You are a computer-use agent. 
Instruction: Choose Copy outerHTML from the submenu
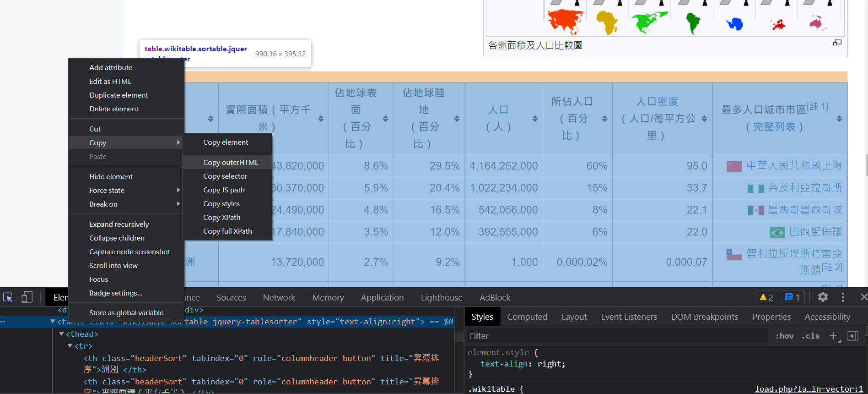pyautogui.click(x=231, y=163)
